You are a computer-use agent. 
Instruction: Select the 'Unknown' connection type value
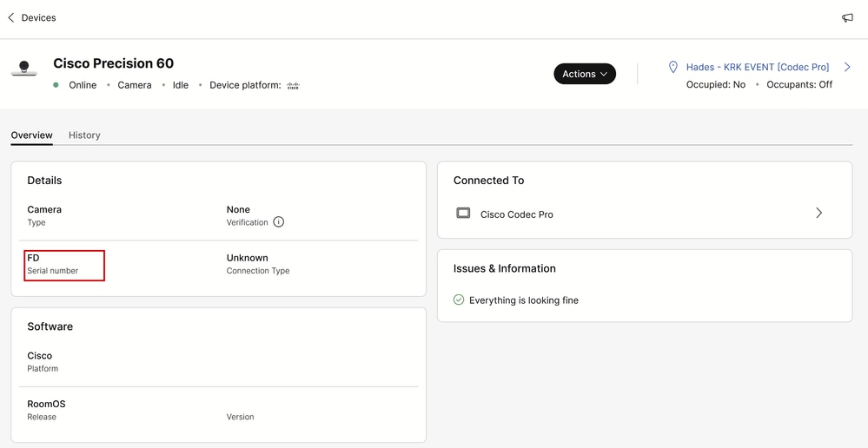tap(247, 258)
